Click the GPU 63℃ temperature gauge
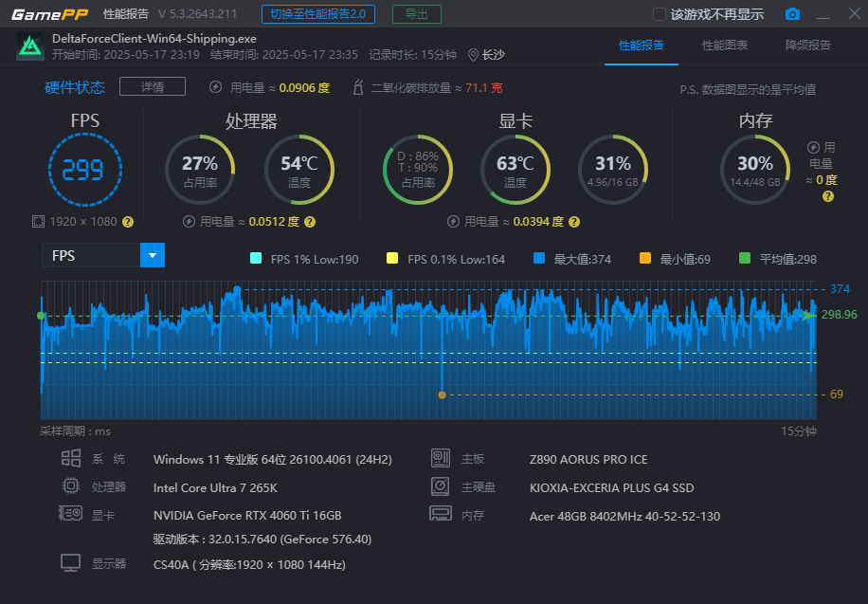 point(515,170)
